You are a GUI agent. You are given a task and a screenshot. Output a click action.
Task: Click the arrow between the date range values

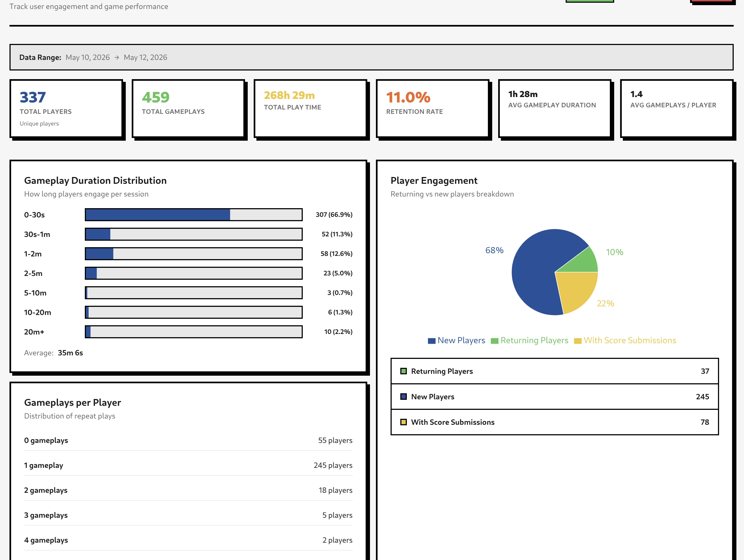pos(117,57)
